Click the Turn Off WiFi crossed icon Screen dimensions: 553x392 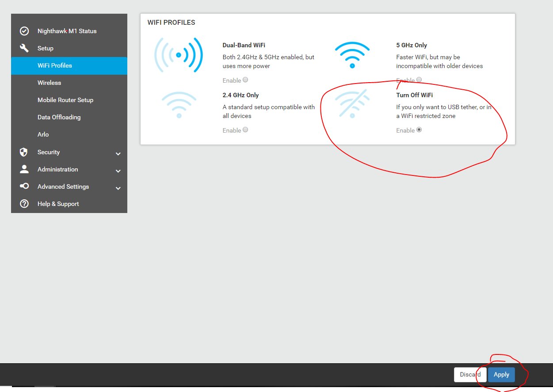pyautogui.click(x=352, y=103)
